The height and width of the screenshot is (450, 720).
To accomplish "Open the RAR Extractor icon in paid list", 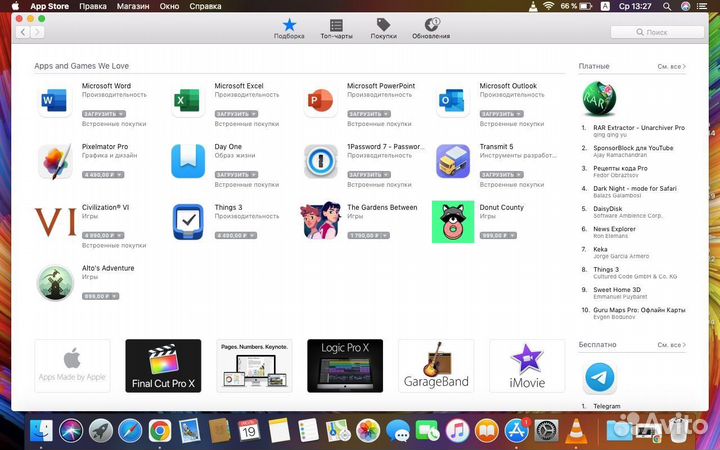I will tap(599, 99).
